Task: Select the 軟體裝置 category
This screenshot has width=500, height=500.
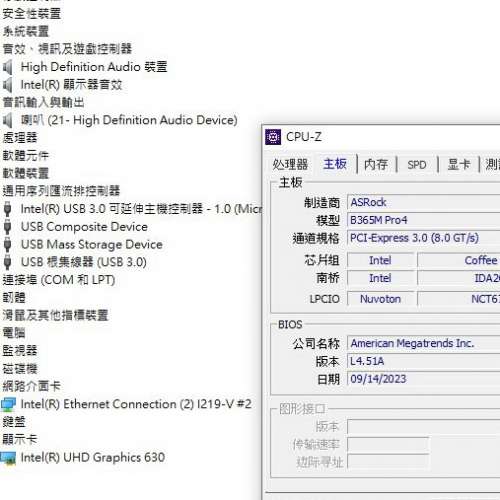Action: click(26, 173)
